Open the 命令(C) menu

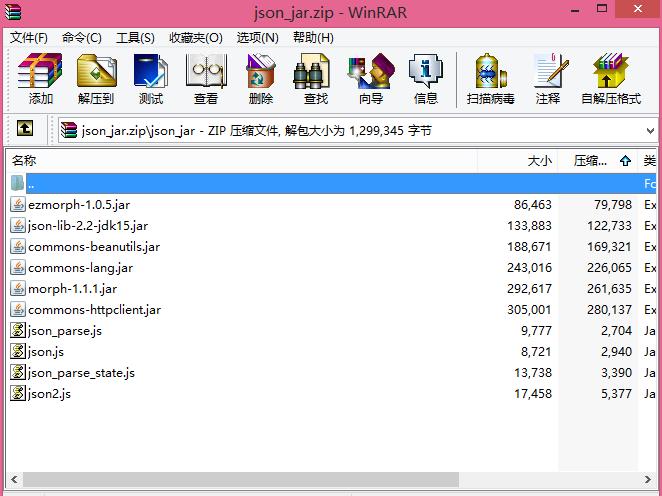pos(81,38)
